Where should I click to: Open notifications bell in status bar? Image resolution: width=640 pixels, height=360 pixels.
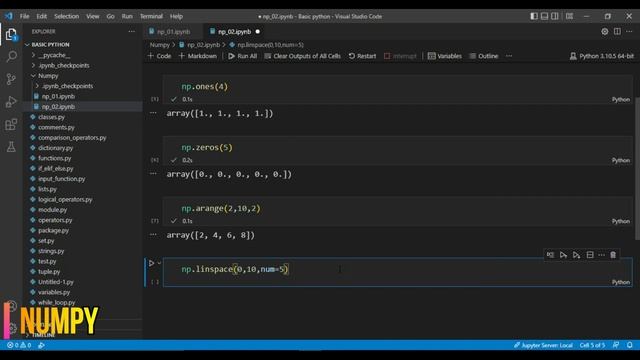pyautogui.click(x=630, y=345)
